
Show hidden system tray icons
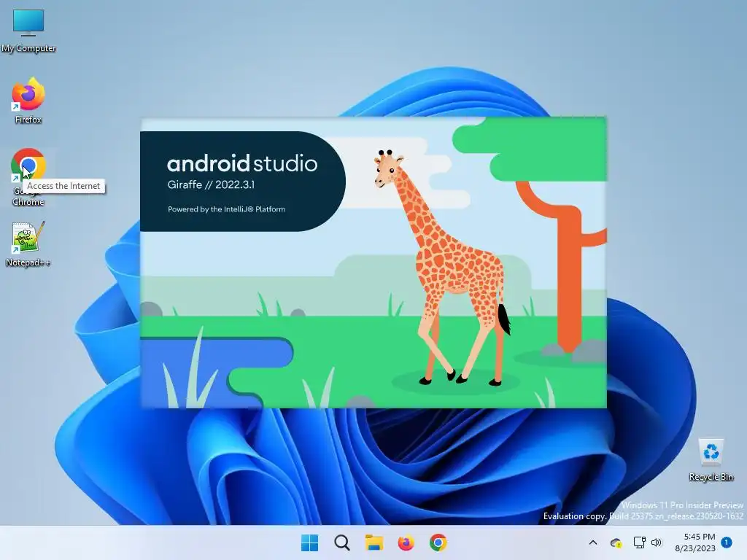coord(593,542)
